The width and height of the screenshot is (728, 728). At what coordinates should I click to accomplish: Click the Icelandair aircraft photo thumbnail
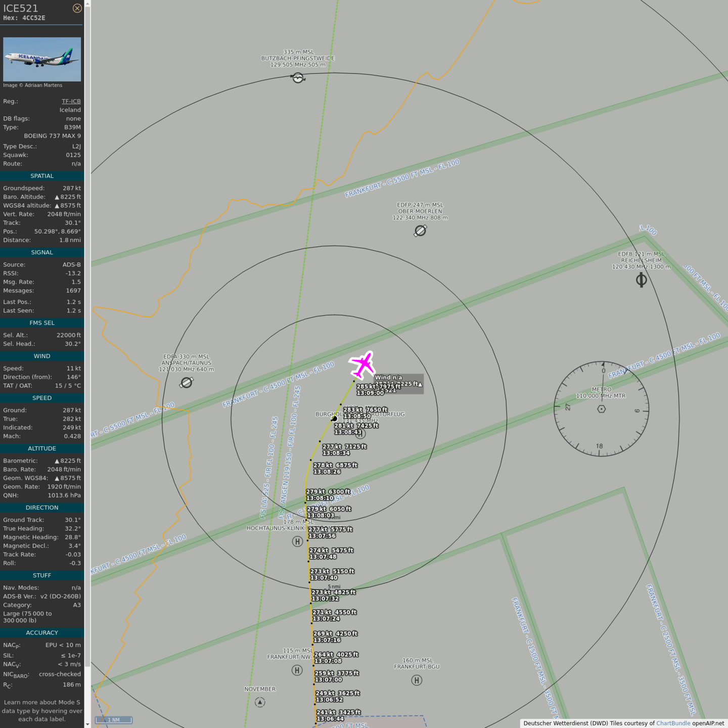[x=42, y=59]
